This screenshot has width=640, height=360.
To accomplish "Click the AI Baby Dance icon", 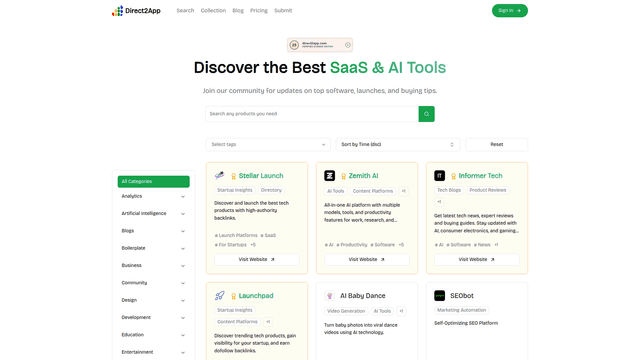I will pos(329,296).
